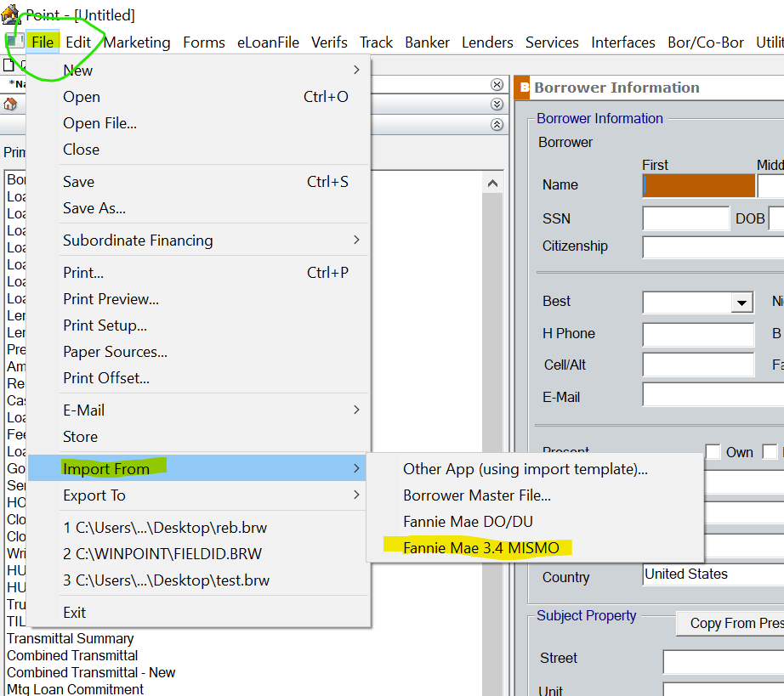Click the double chevron down panel icon
The image size is (784, 696).
pyautogui.click(x=497, y=105)
